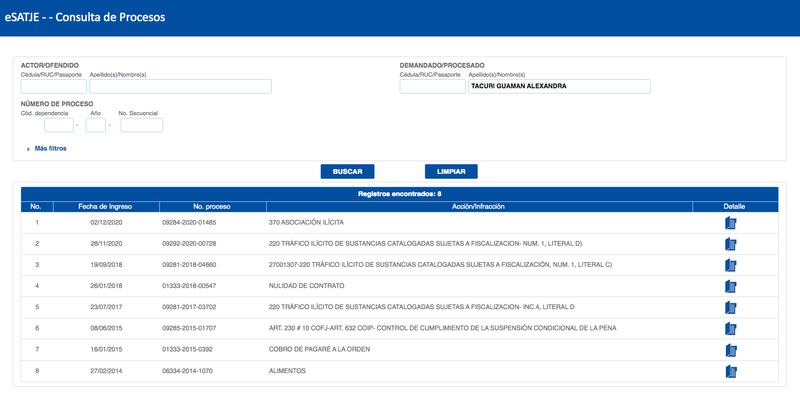Open detail icon for process 09292-2020-00728
Viewport: 800px width, 399px height.
pyautogui.click(x=731, y=244)
